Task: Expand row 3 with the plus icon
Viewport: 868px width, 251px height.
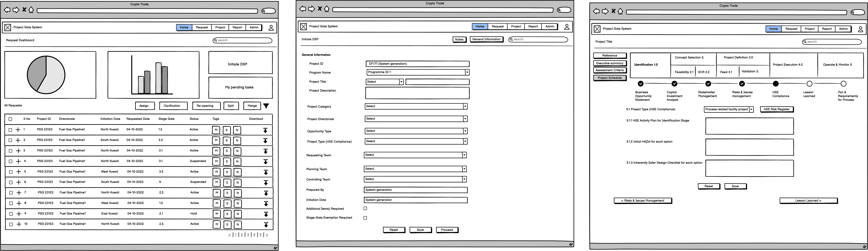Action: pyautogui.click(x=18, y=151)
